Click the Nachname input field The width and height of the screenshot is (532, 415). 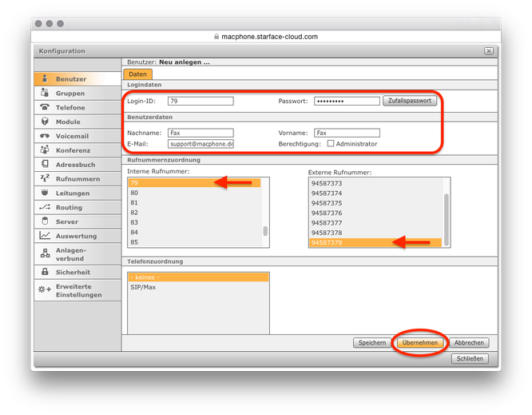[200, 133]
